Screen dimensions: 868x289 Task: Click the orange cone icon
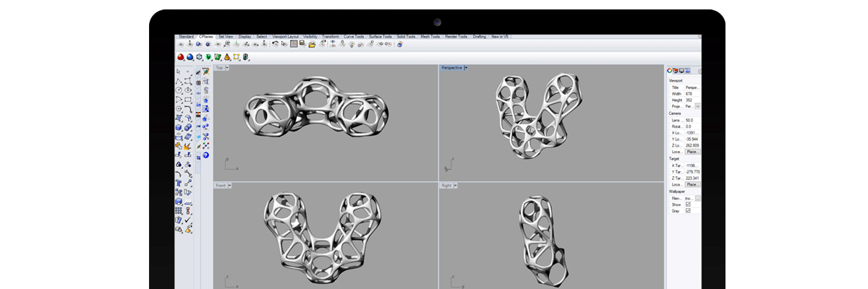(x=226, y=57)
